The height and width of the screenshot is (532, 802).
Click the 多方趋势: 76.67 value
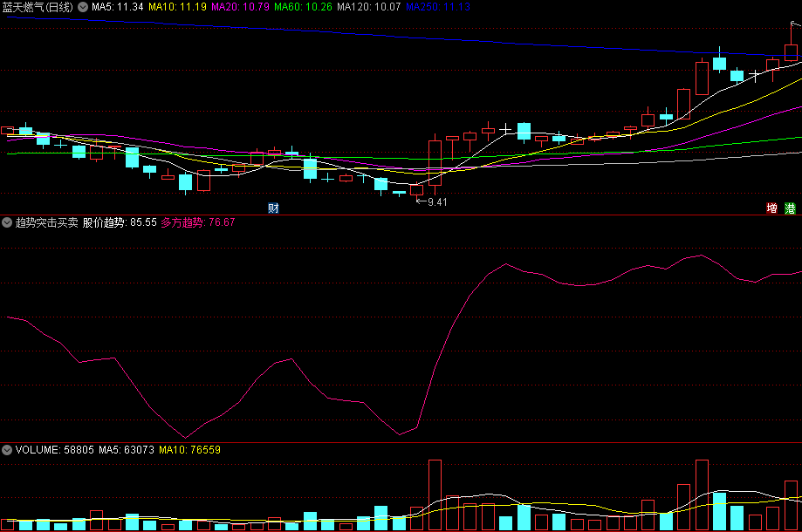pyautogui.click(x=198, y=222)
